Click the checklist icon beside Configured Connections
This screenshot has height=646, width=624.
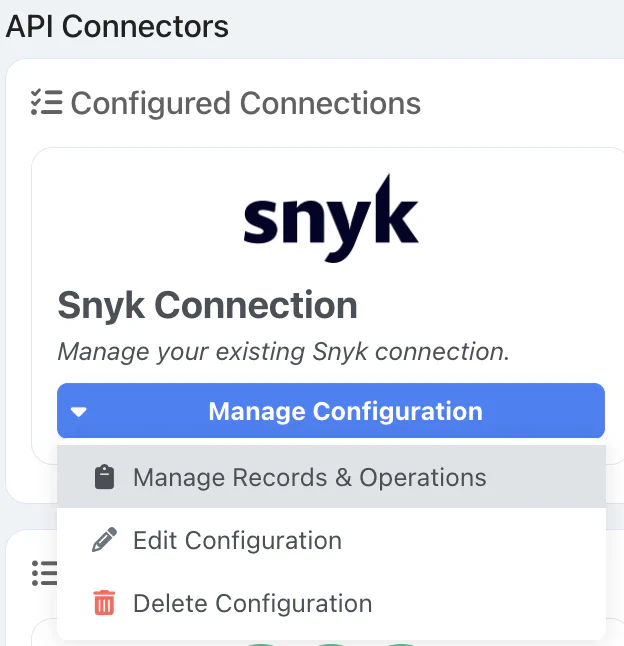(46, 103)
